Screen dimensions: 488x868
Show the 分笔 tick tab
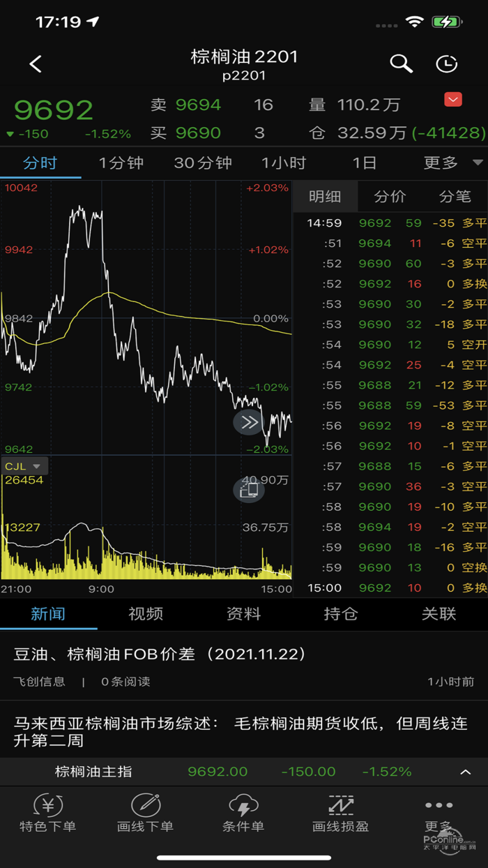click(x=455, y=197)
